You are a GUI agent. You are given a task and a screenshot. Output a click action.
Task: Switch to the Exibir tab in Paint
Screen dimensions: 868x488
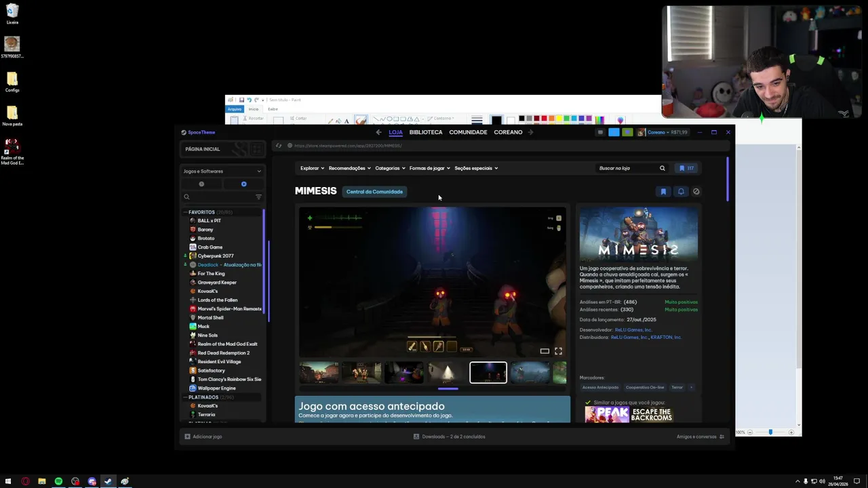tap(273, 109)
